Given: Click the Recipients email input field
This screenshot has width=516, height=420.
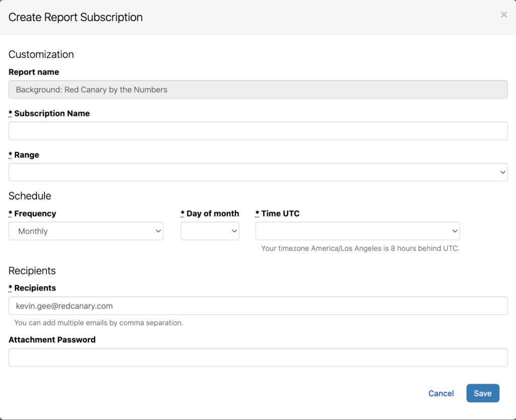Looking at the screenshot, I should 258,306.
